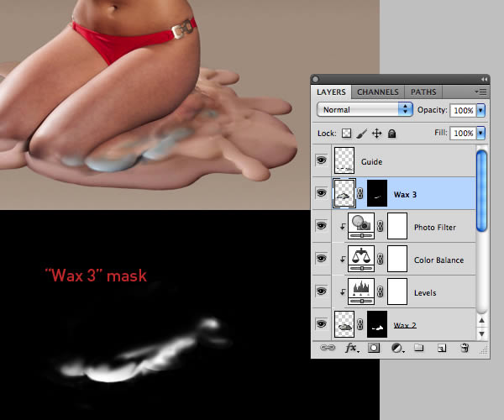Click the Fill 100% input field
The image size is (504, 420).
[463, 133]
